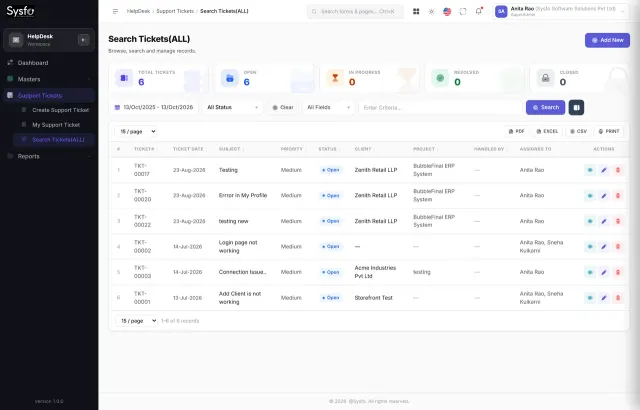Export table to EXCEL
640x410 pixels.
547,131
